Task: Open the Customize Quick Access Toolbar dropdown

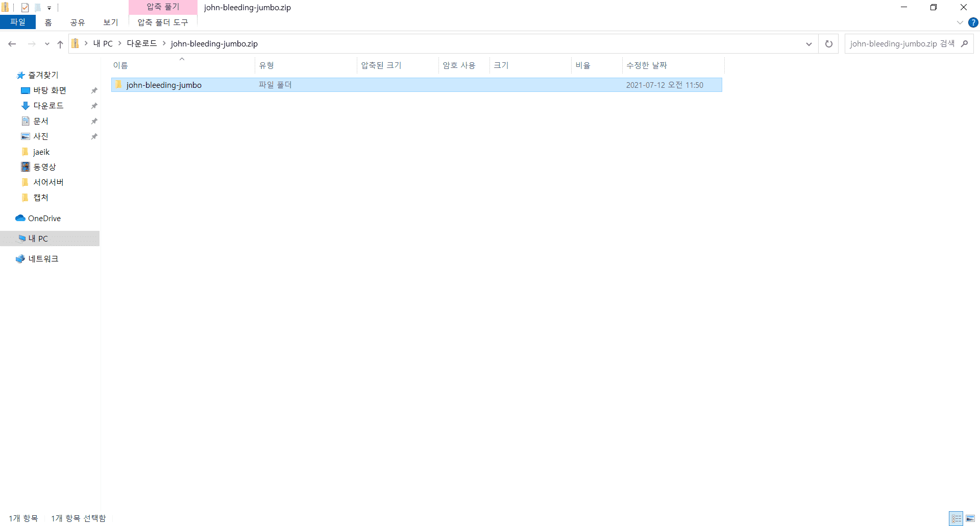Action: pos(50,8)
